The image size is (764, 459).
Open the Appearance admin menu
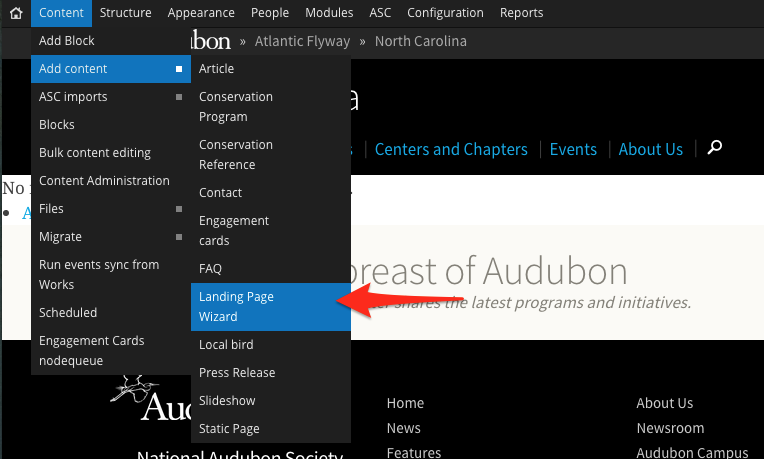[x=201, y=13]
